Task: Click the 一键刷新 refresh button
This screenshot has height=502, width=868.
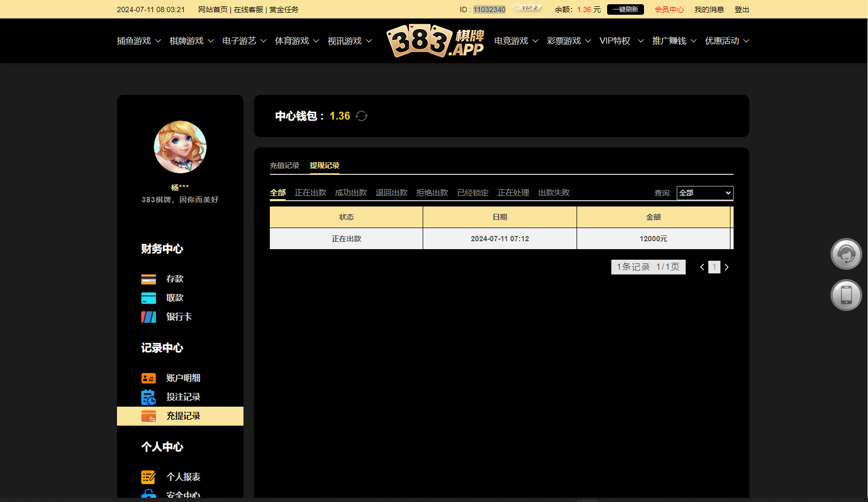Action: coord(625,9)
